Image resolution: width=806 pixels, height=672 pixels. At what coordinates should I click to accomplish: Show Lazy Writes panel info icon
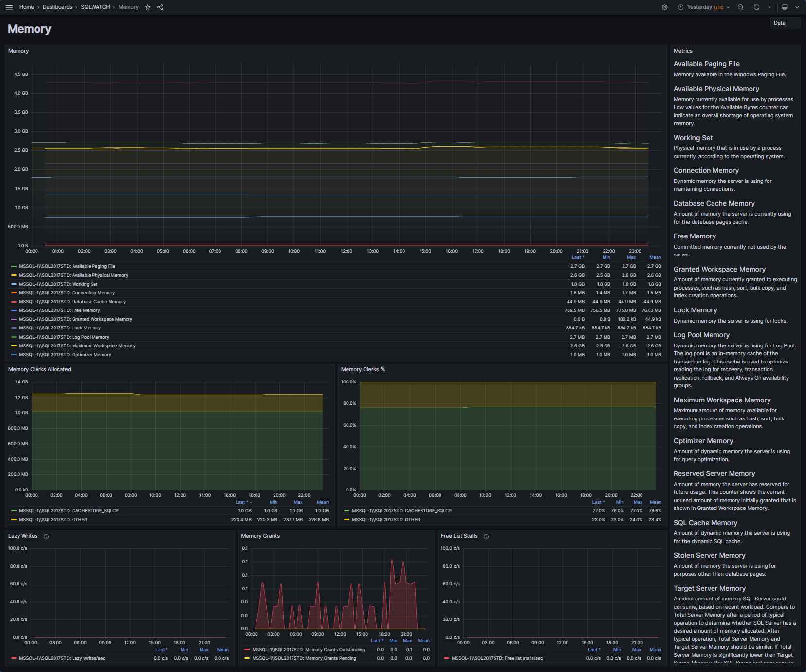click(x=46, y=537)
